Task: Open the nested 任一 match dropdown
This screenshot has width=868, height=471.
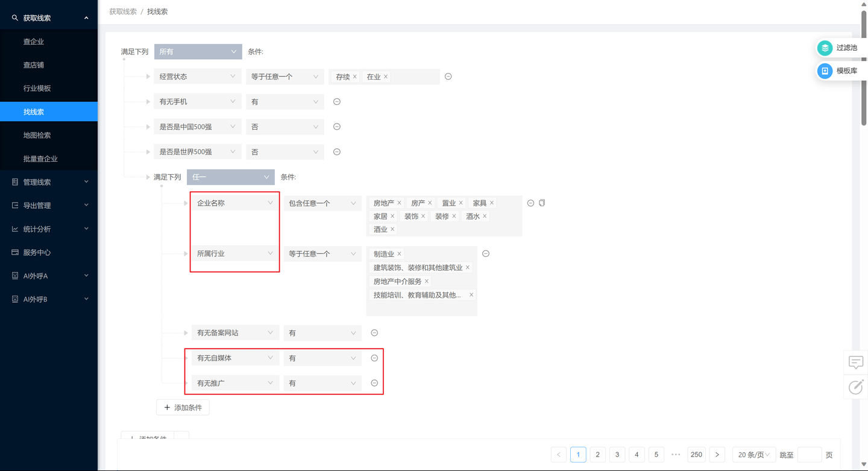Action: pos(231,177)
